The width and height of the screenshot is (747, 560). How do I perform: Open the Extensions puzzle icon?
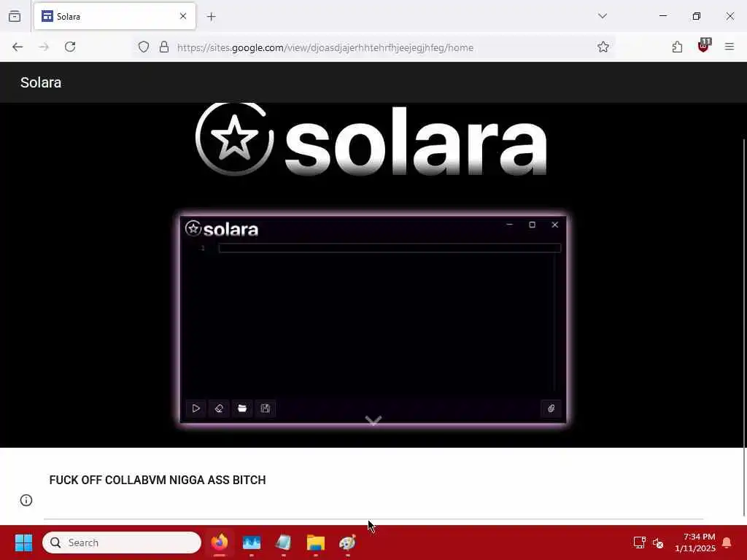pyautogui.click(x=677, y=47)
